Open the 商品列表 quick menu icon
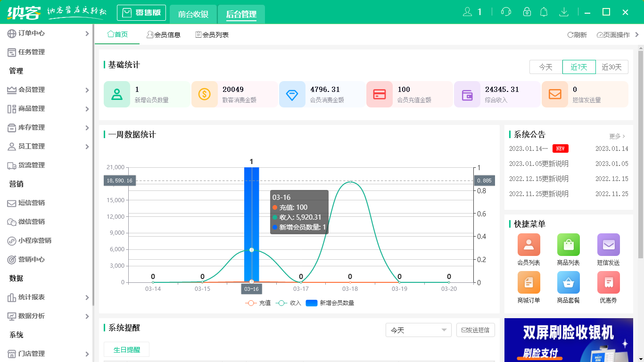This screenshot has height=362, width=644. [x=568, y=245]
